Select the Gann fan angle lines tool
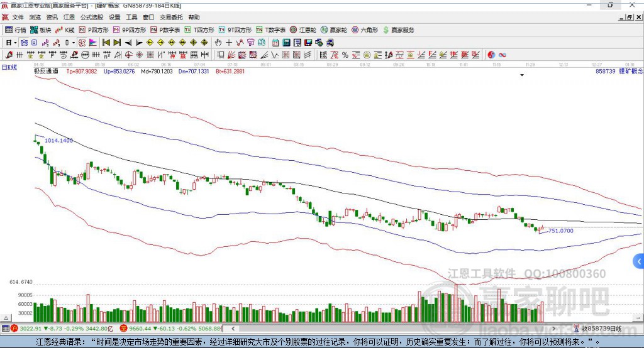 (x=231, y=55)
